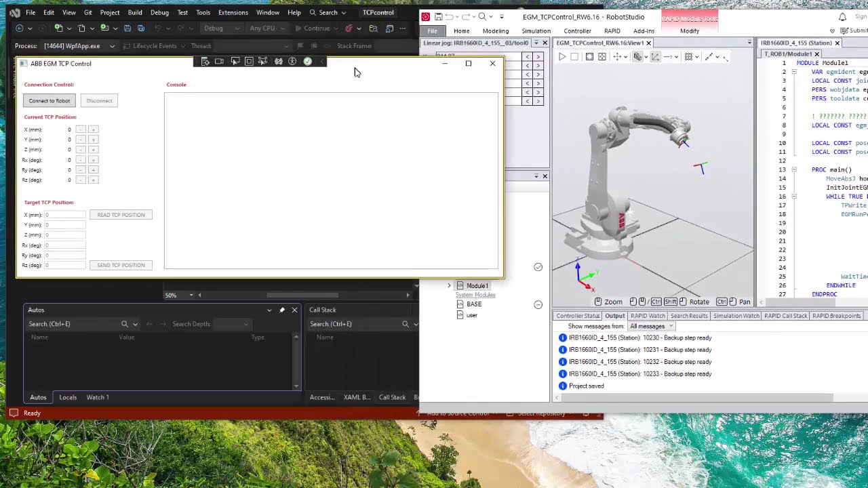Close EGM_TCPControl_RW6.16:View1 tab
This screenshot has height=488, width=868.
[x=648, y=43]
